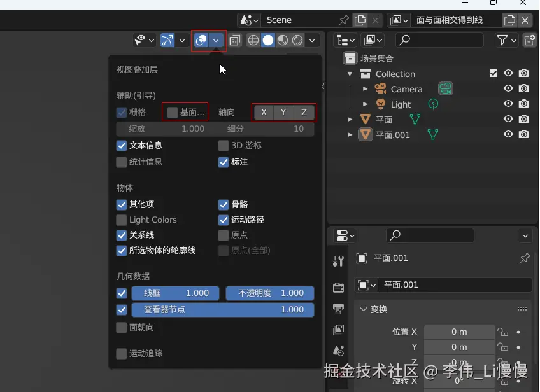540x392 pixels.
Task: Click the Camera object data icon
Action: click(x=446, y=88)
